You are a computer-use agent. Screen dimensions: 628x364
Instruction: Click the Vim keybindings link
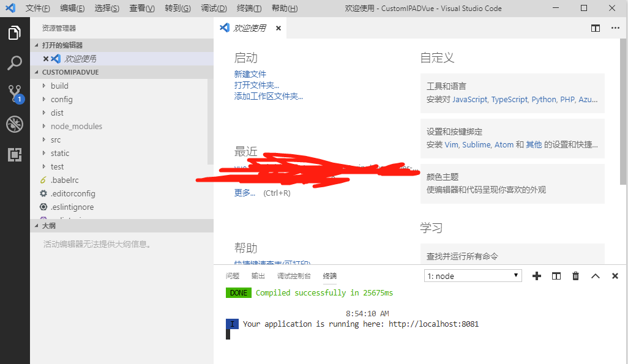pyautogui.click(x=451, y=144)
